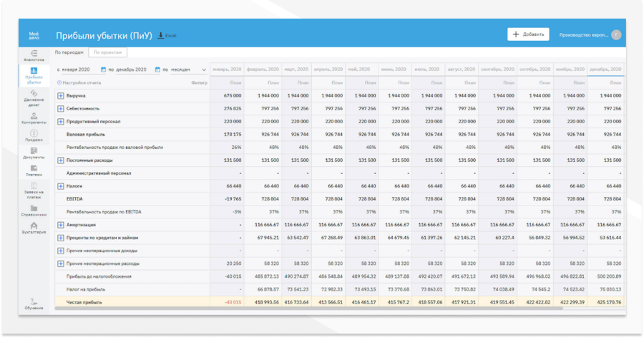Viewport: 644px width, 338px height.
Task: Switch to the По проектам tab
Action: pyautogui.click(x=107, y=52)
